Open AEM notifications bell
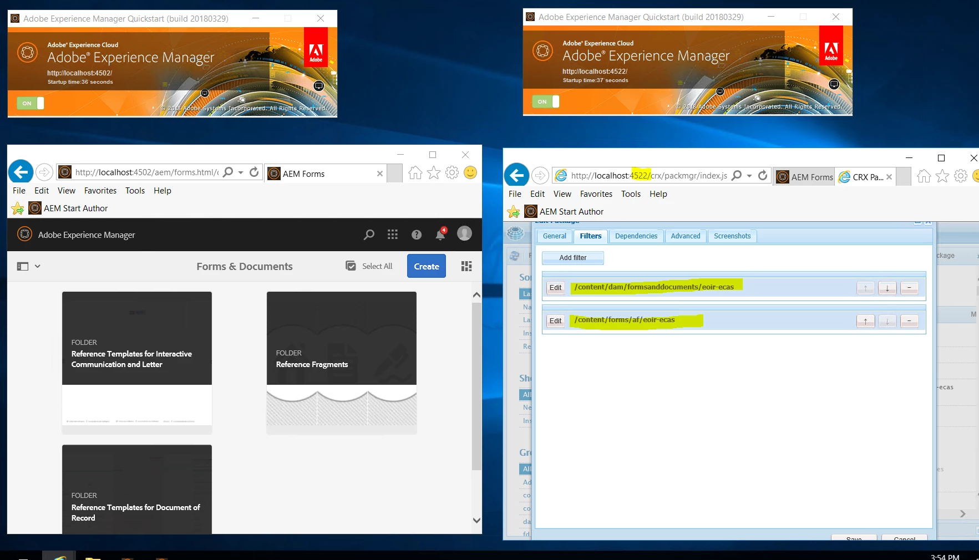The height and width of the screenshot is (560, 979). [441, 234]
